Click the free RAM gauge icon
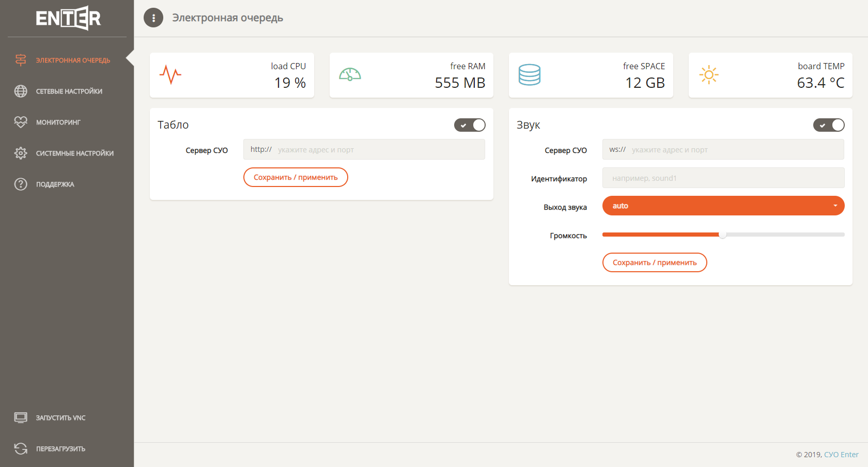Image resolution: width=868 pixels, height=467 pixels. coord(350,75)
